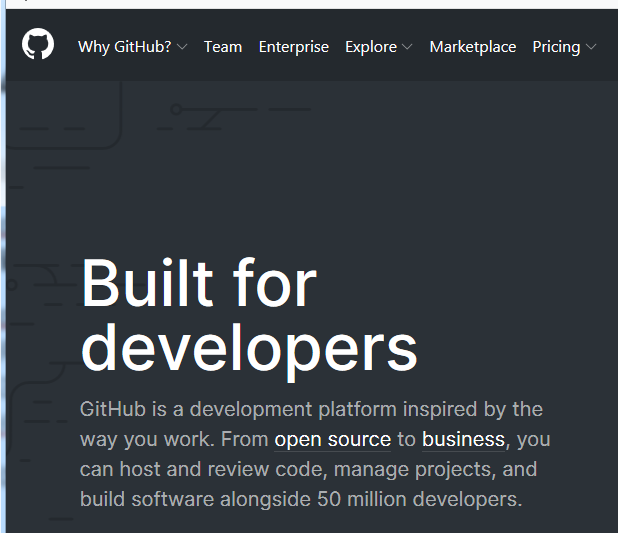Expand the Explore chevron arrow

(408, 47)
